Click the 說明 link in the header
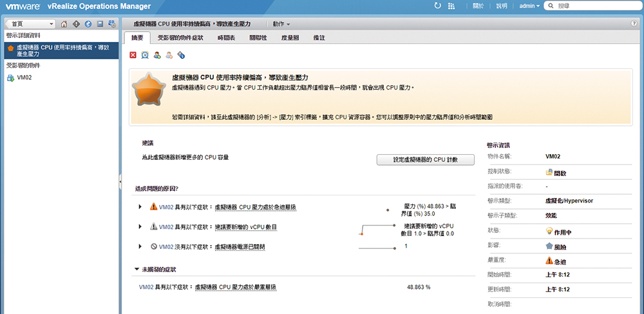This screenshot has width=644, height=314. pyautogui.click(x=502, y=6)
